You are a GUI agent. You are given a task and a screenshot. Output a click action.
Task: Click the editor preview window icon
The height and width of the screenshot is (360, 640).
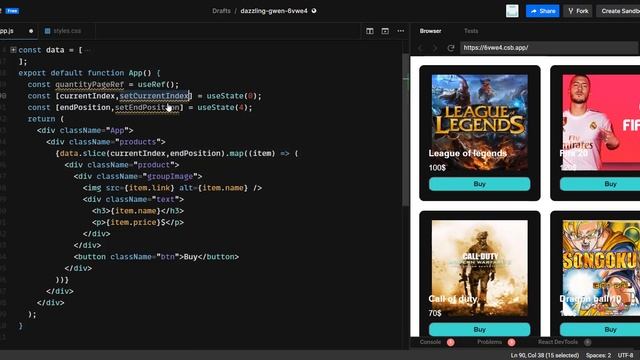click(x=385, y=31)
